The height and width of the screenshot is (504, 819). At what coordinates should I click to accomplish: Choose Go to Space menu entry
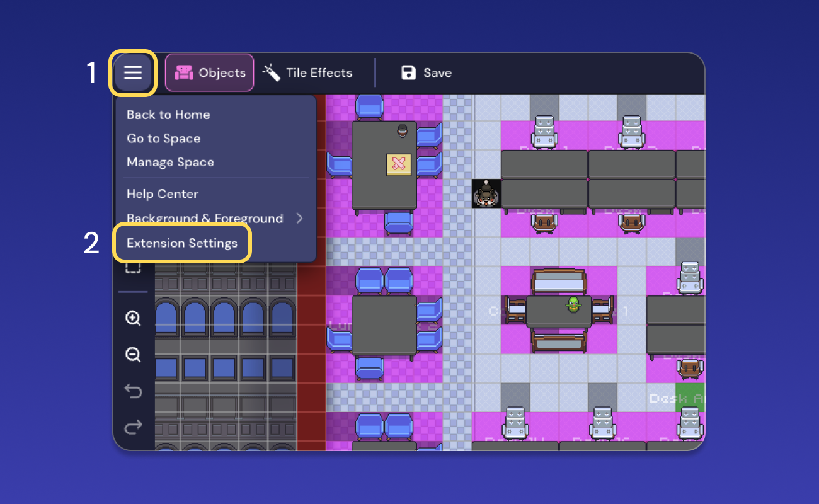click(163, 138)
